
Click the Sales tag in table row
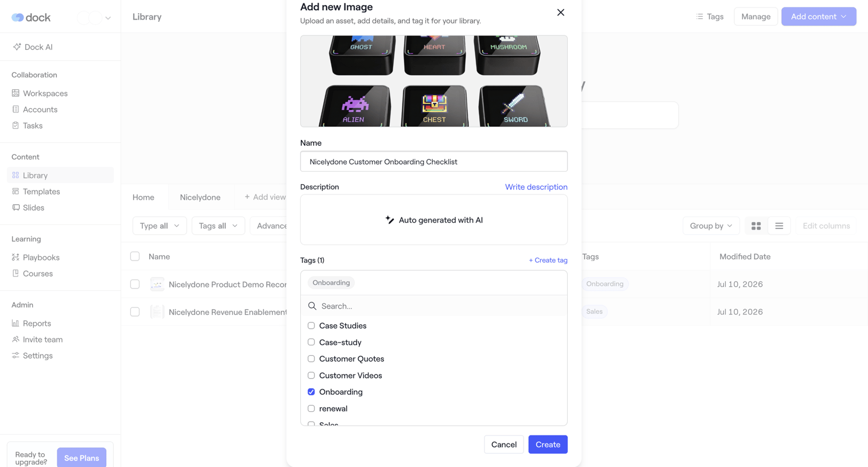595,312
